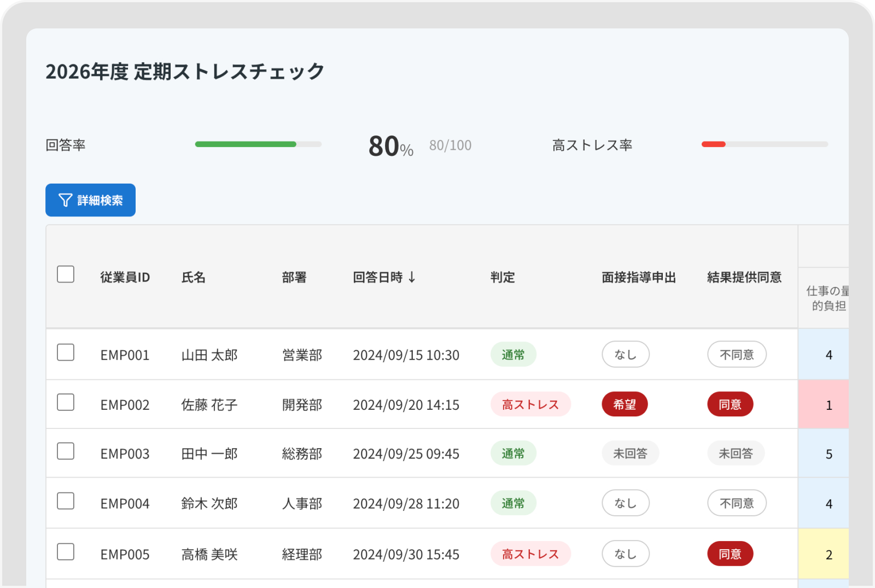
Task: Click 未回答 under 面接指導申出 for EMP003
Action: point(630,454)
